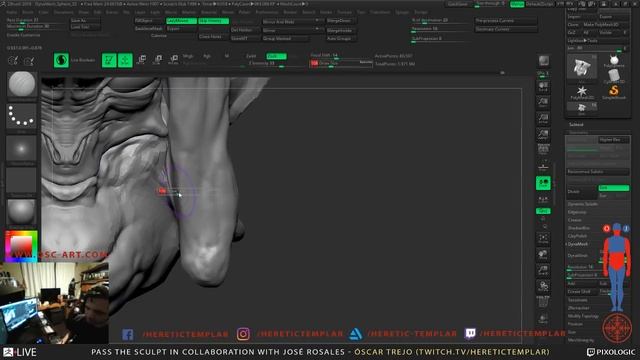
Task: Toggle Live Boolean mode
Action: click(x=61, y=60)
